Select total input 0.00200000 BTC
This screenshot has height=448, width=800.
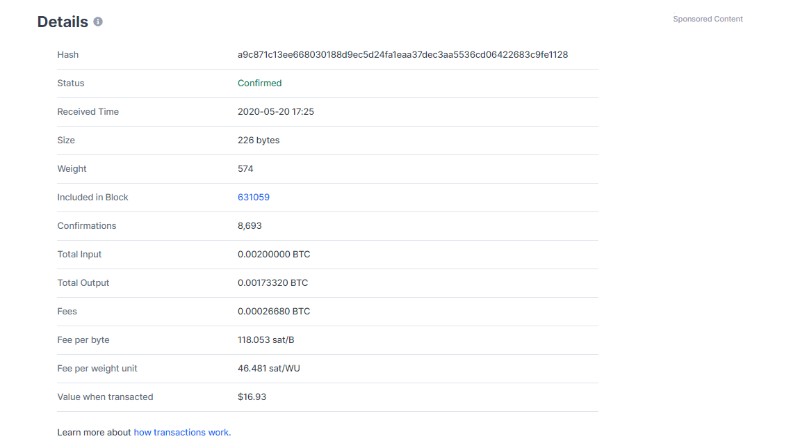pos(273,254)
